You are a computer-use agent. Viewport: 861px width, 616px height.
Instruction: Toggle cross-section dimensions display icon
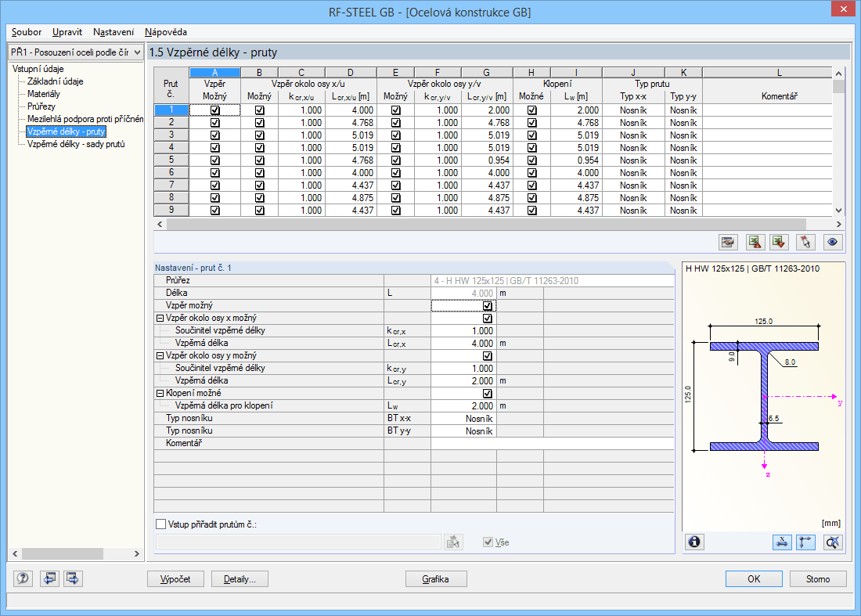[782, 542]
